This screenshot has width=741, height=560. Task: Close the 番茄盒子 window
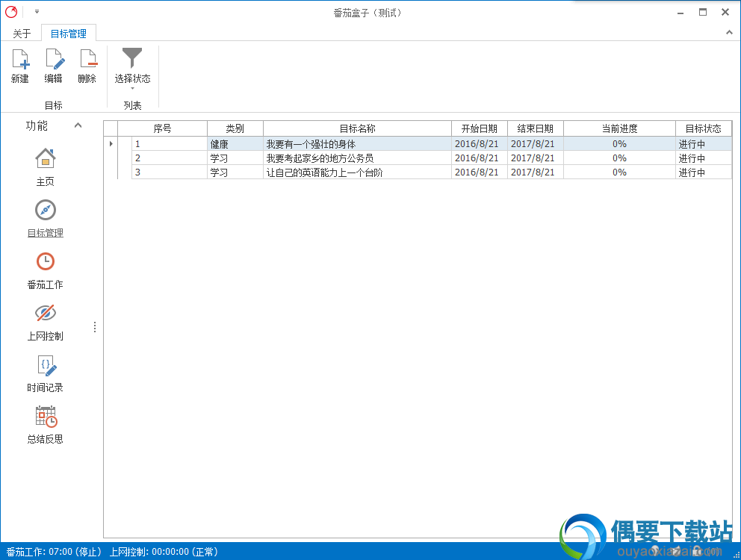point(725,12)
